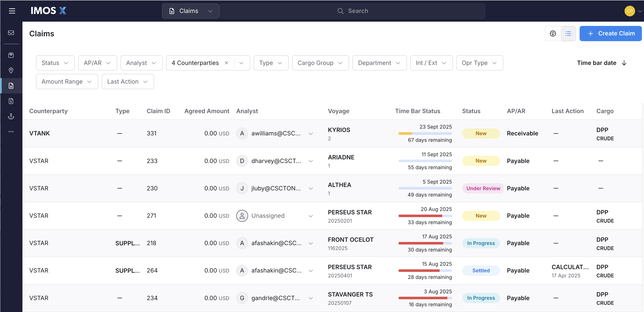Open the Claims module switcher
Screen dimensions: 644x312
point(190,11)
